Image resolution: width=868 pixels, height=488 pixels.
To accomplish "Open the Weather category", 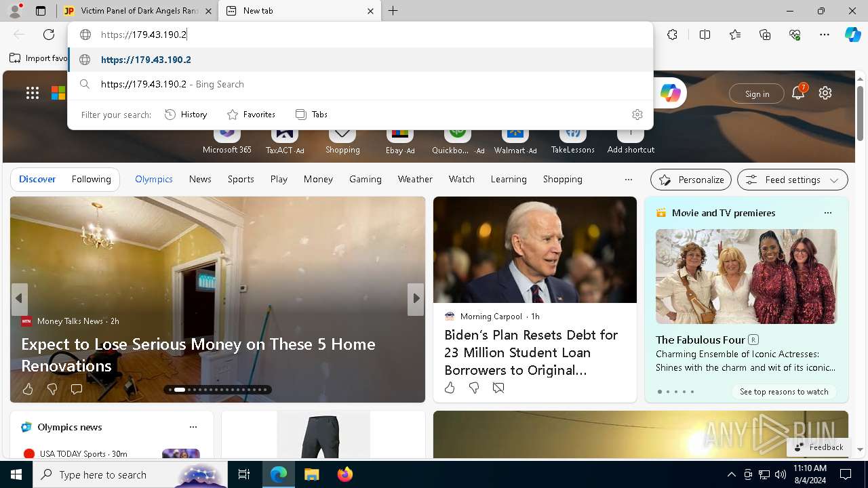I will [415, 179].
